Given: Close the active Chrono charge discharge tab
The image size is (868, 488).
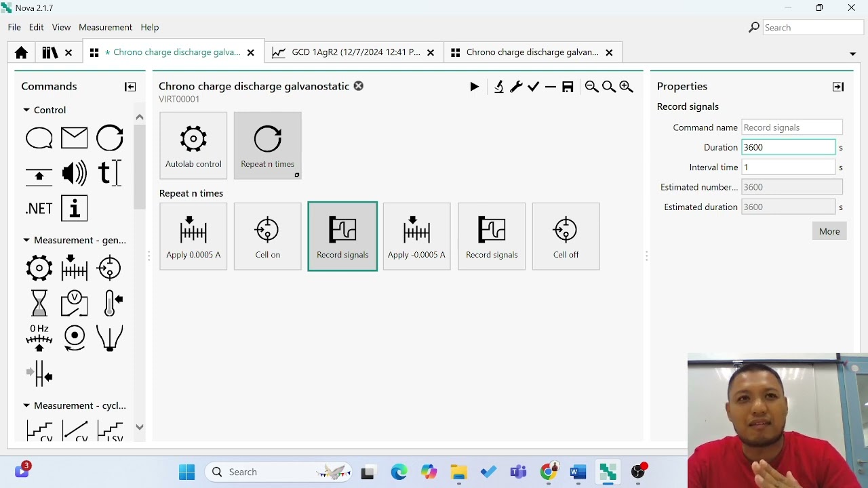Looking at the screenshot, I should coord(251,52).
